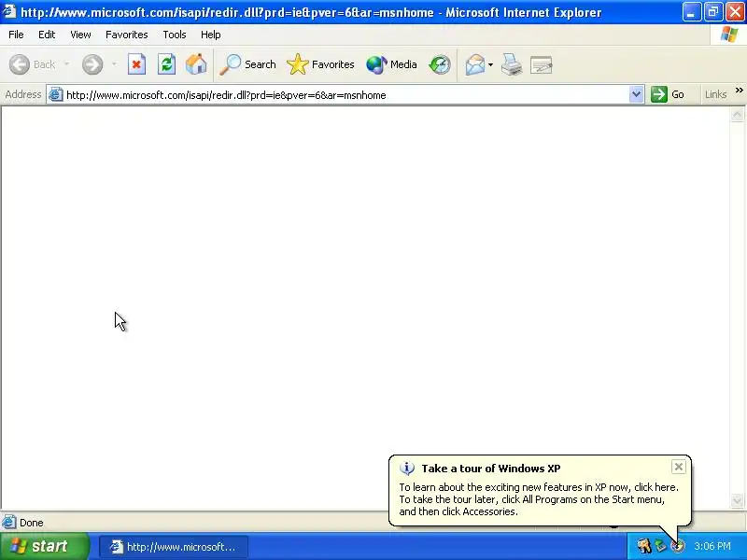The image size is (747, 560).
Task: Open the File menu
Action: click(16, 35)
